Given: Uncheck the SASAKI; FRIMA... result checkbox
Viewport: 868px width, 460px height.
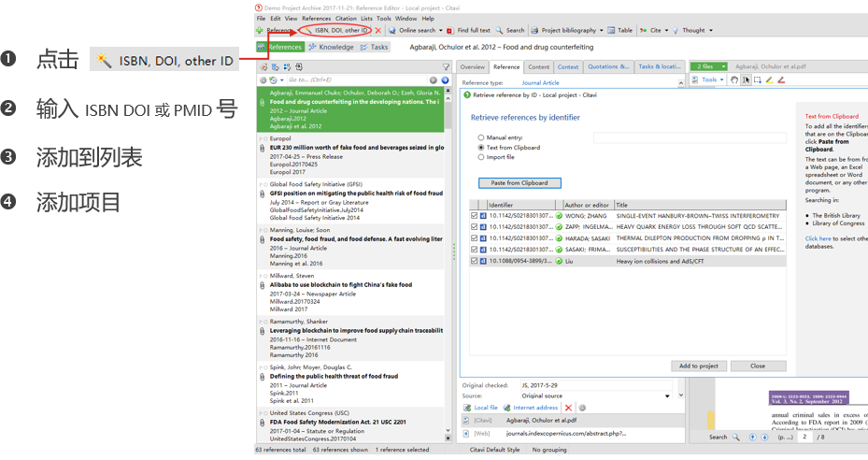Looking at the screenshot, I should click(x=475, y=250).
